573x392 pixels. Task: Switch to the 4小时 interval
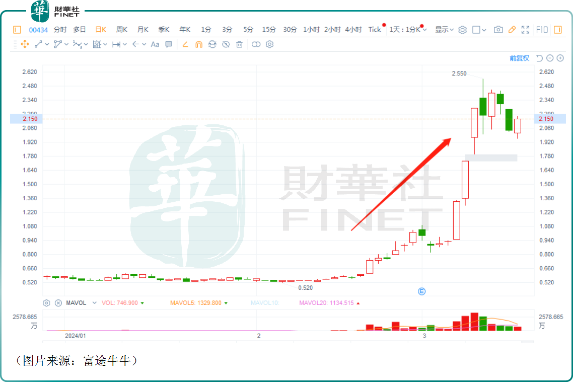(x=353, y=30)
